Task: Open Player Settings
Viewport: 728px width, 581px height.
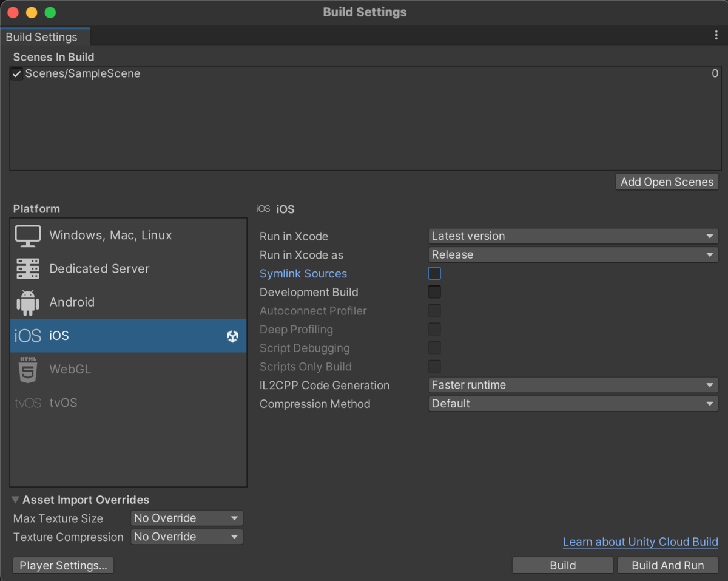Action: [x=63, y=566]
